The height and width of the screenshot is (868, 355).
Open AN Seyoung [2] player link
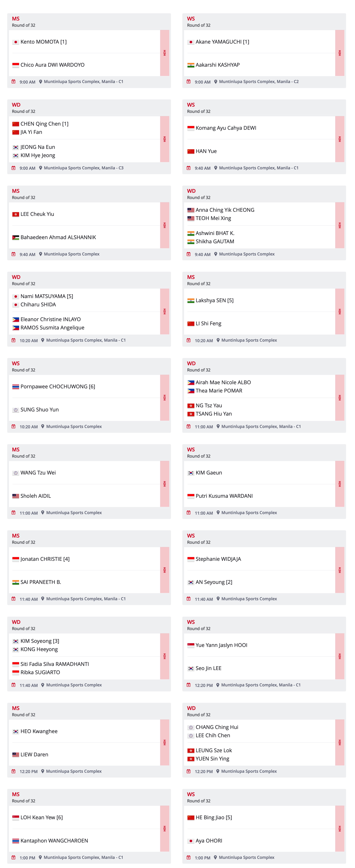[214, 582]
